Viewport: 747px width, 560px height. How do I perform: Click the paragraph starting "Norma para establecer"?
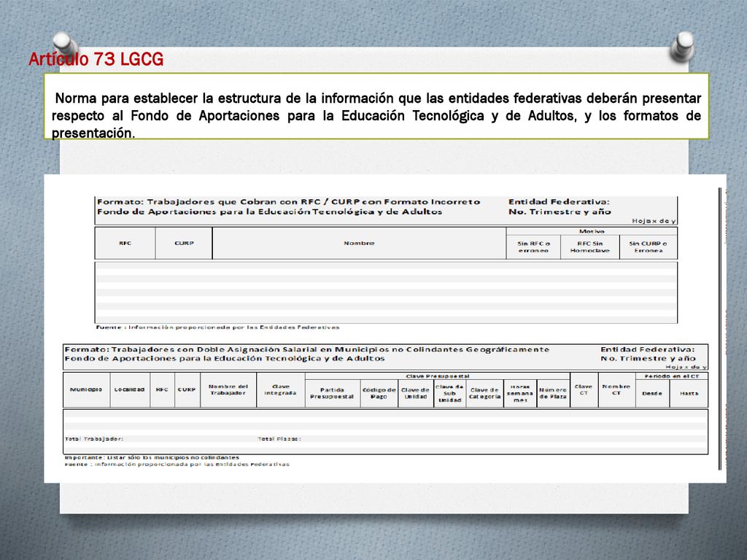coord(376,116)
